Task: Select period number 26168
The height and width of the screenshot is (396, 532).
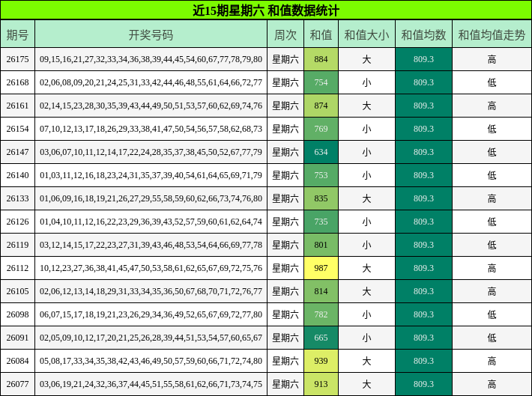Action: point(18,82)
